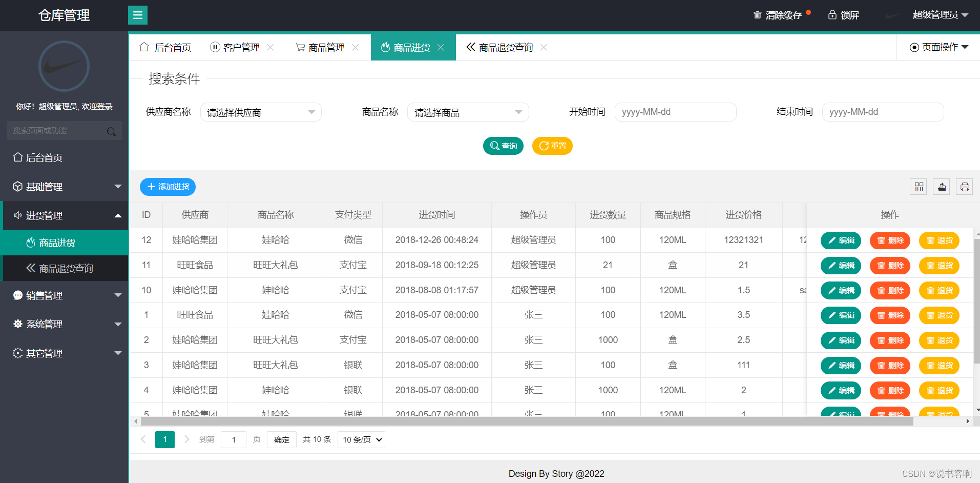Image resolution: width=980 pixels, height=483 pixels.
Task: Open the 页面操作 dropdown
Action: point(939,47)
